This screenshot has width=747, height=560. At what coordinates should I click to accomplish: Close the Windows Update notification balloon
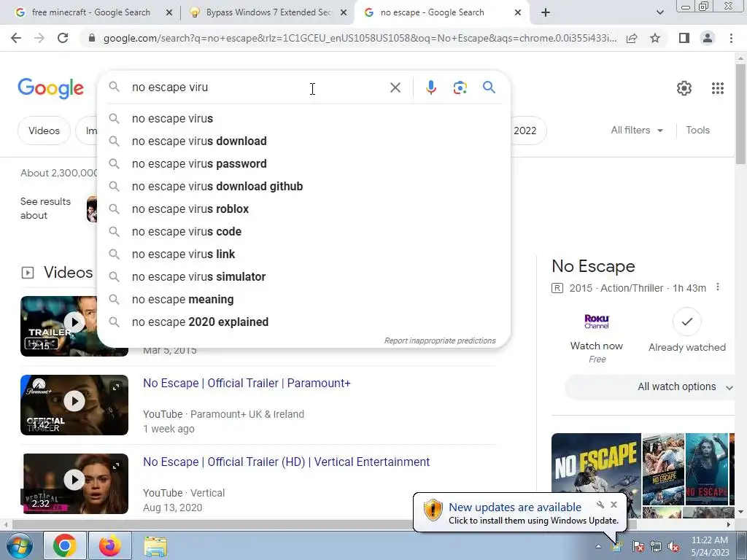[614, 505]
